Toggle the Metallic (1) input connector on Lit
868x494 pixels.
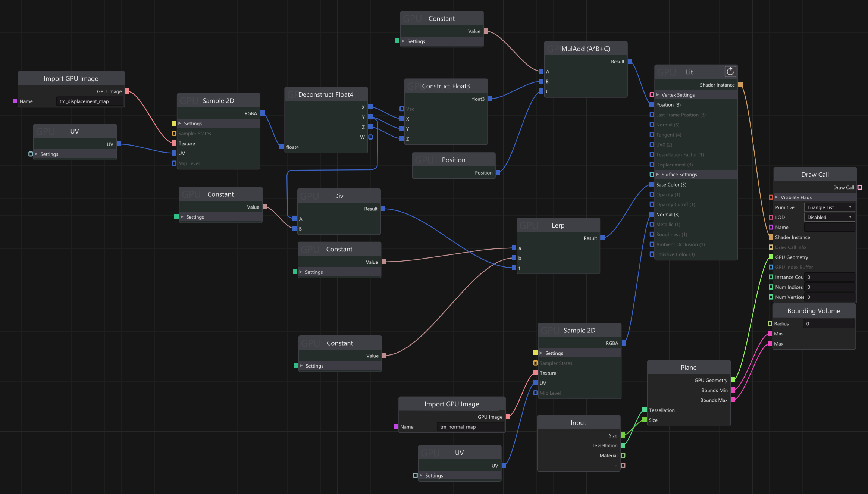click(x=652, y=224)
